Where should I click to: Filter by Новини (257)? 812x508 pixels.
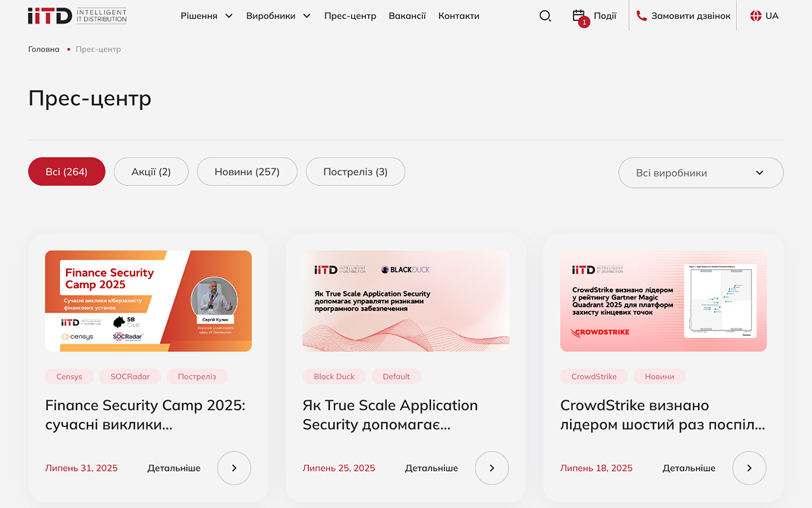pyautogui.click(x=247, y=172)
